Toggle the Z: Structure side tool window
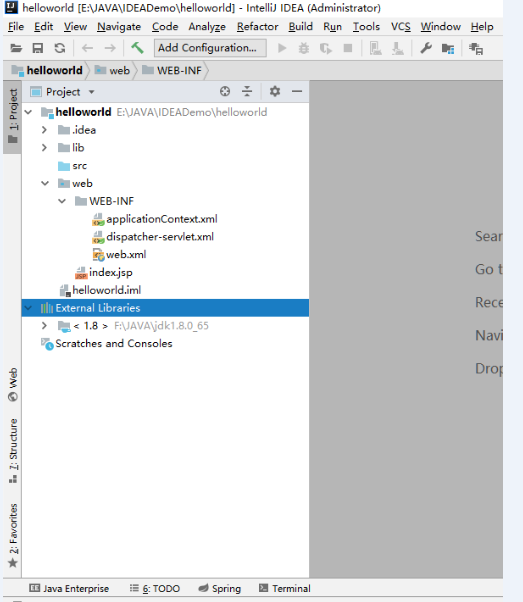 pyautogui.click(x=13, y=450)
